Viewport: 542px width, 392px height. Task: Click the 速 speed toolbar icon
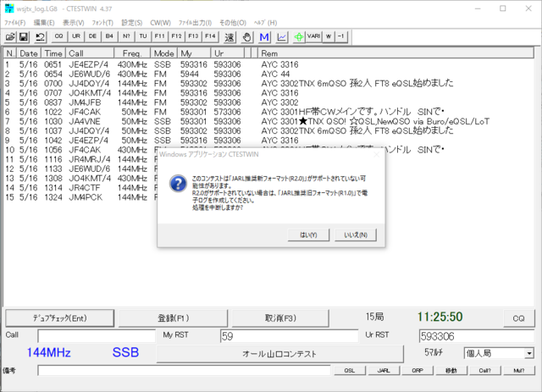230,37
